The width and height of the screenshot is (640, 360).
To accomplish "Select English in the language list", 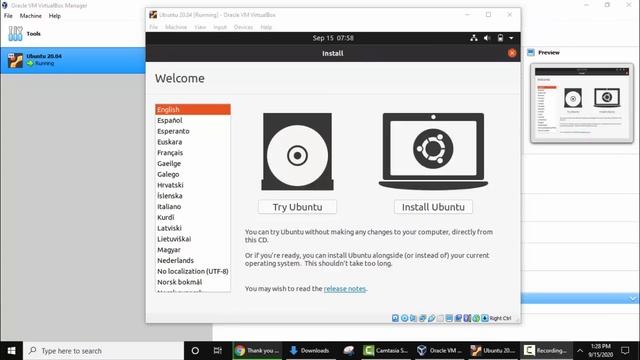I will pos(193,109).
